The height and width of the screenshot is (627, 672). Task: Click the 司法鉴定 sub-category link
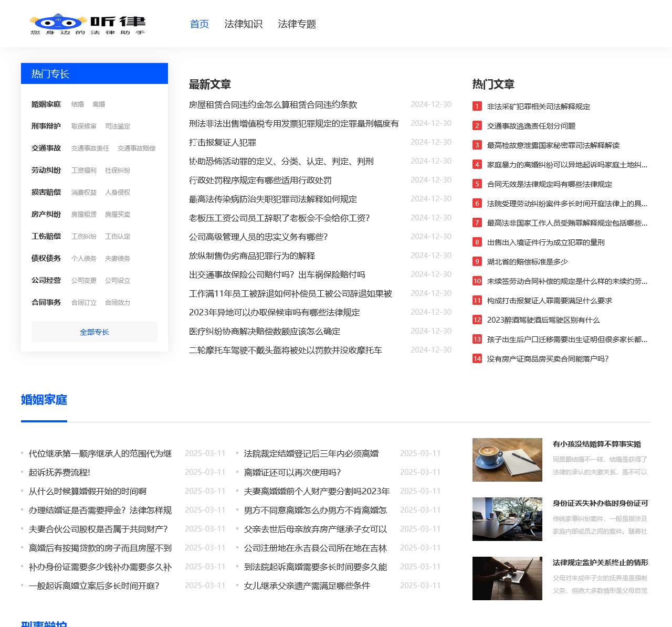pyautogui.click(x=118, y=126)
